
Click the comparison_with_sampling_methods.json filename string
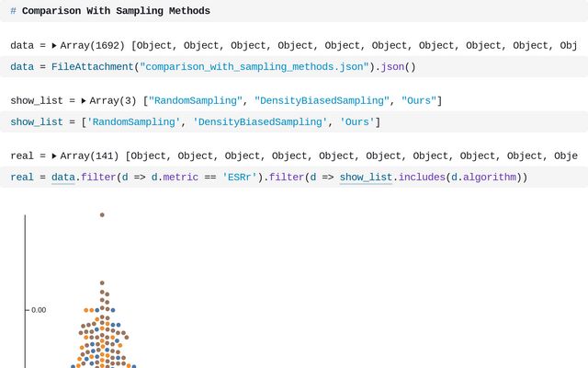click(x=254, y=66)
